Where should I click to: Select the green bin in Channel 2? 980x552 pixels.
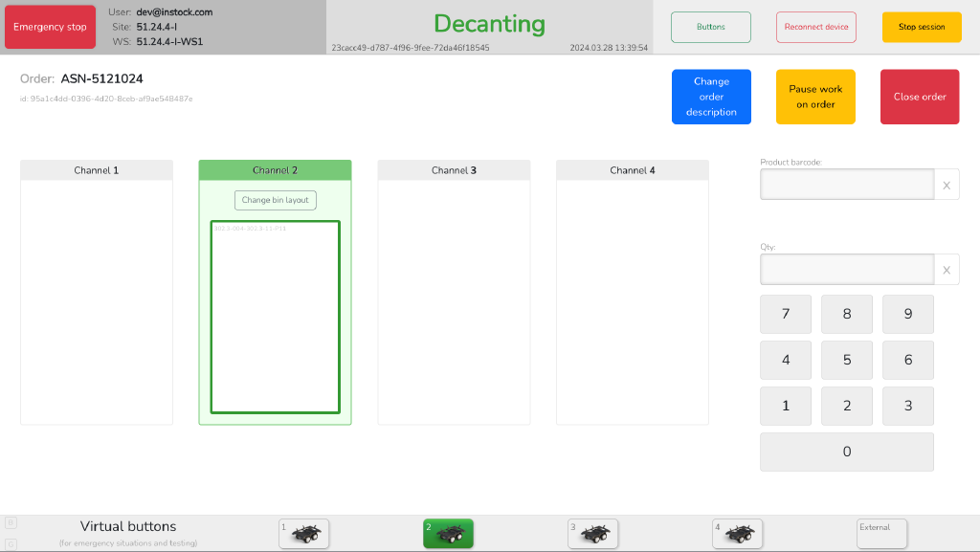point(276,318)
